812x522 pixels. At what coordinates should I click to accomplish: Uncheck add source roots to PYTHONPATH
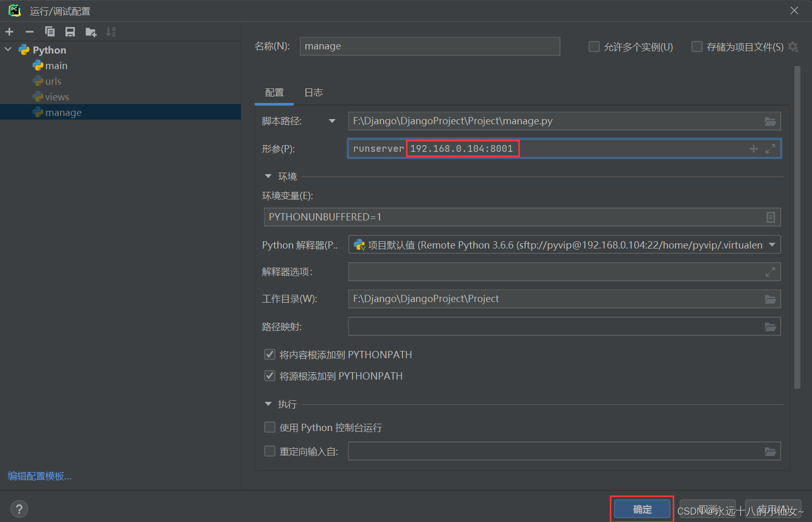tap(270, 376)
